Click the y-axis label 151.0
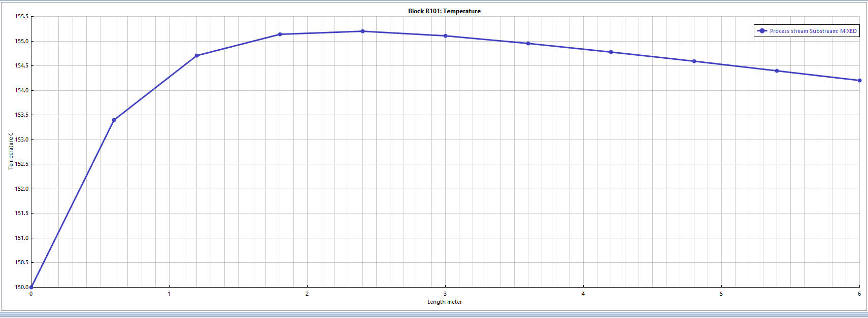The height and width of the screenshot is (318, 868). click(x=21, y=238)
